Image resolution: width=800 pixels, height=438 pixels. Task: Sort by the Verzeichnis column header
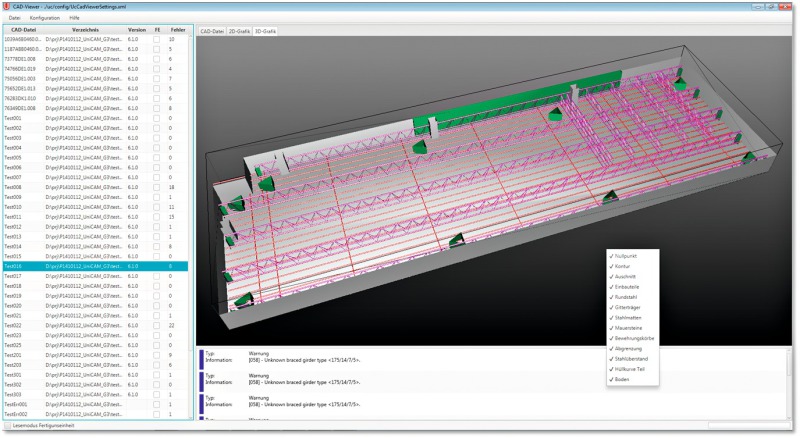[85, 30]
